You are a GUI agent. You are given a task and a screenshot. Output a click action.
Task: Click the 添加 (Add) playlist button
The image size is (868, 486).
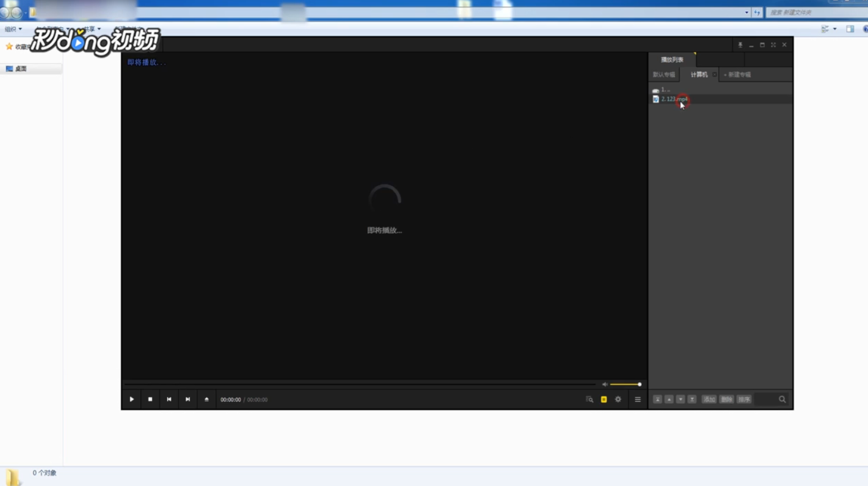(x=709, y=399)
